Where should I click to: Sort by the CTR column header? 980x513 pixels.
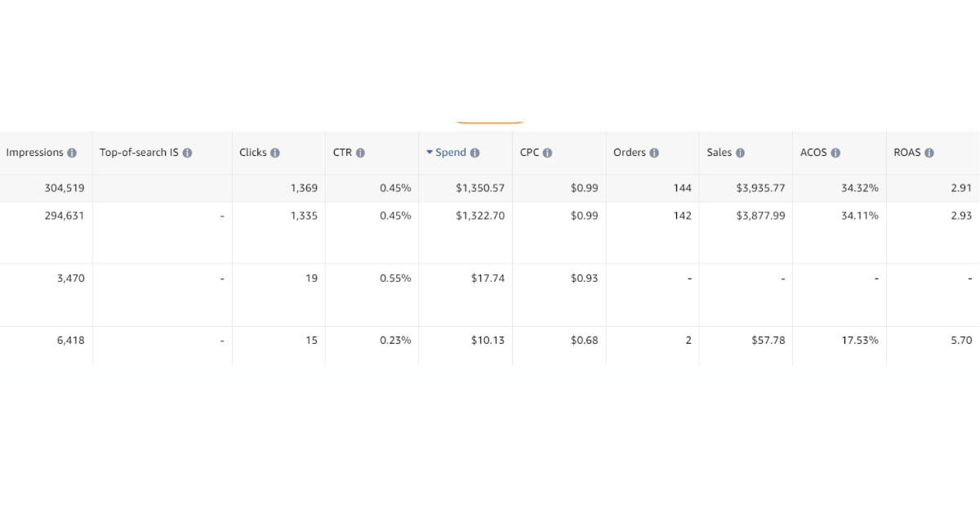(x=343, y=152)
